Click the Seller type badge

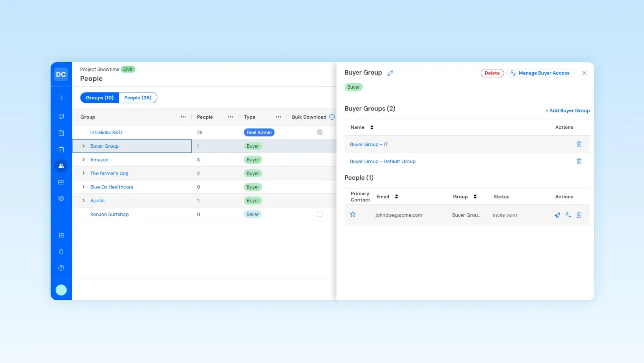pos(253,214)
